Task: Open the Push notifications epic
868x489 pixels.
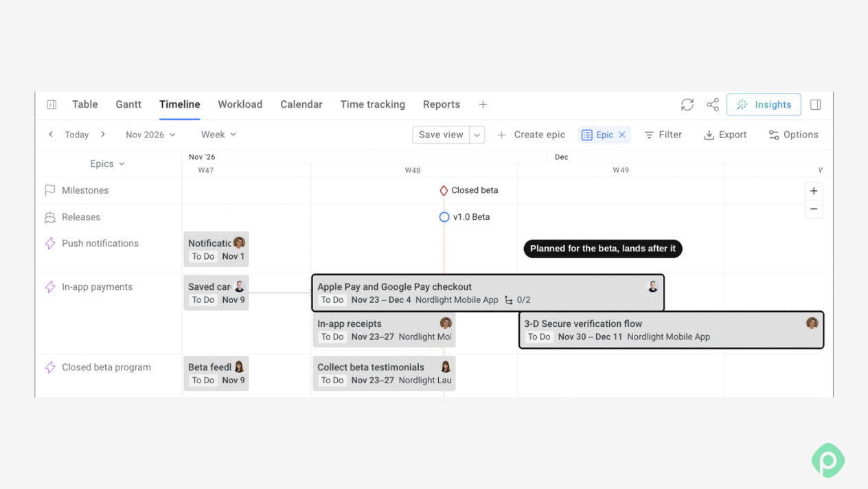Action: coord(100,243)
